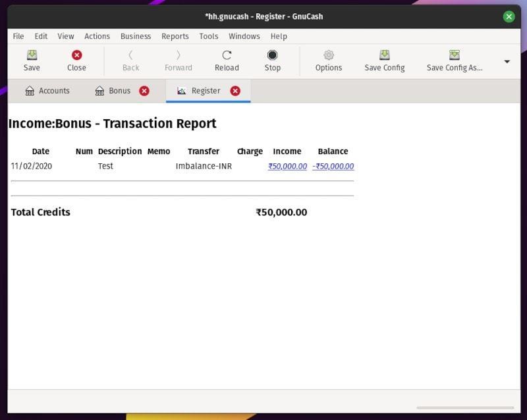Click the Back navigation icon
527x420 pixels.
130,61
